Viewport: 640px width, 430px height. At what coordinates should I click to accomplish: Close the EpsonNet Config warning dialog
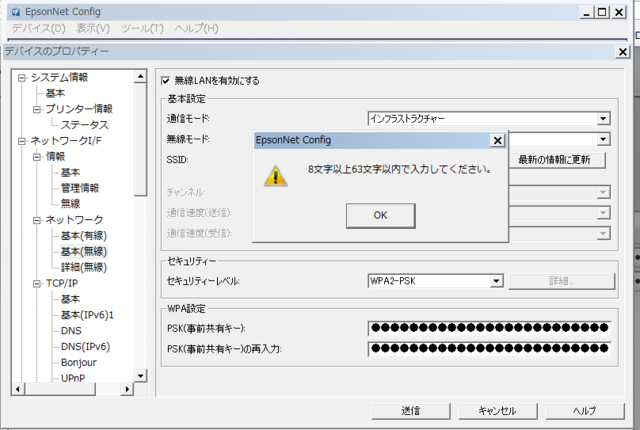498,140
